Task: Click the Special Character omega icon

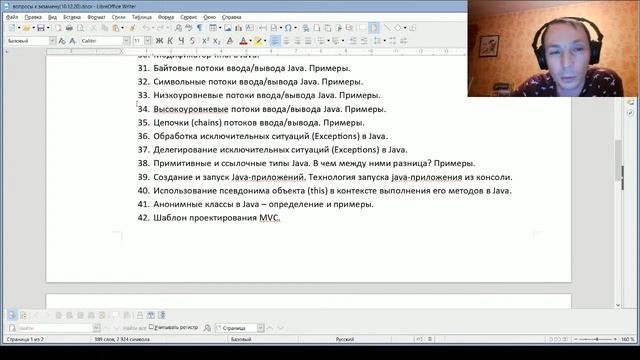Action: pos(288,28)
